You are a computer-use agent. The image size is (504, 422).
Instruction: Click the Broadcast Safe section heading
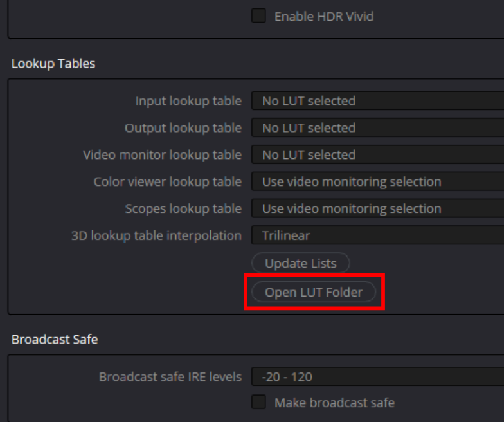coord(55,339)
